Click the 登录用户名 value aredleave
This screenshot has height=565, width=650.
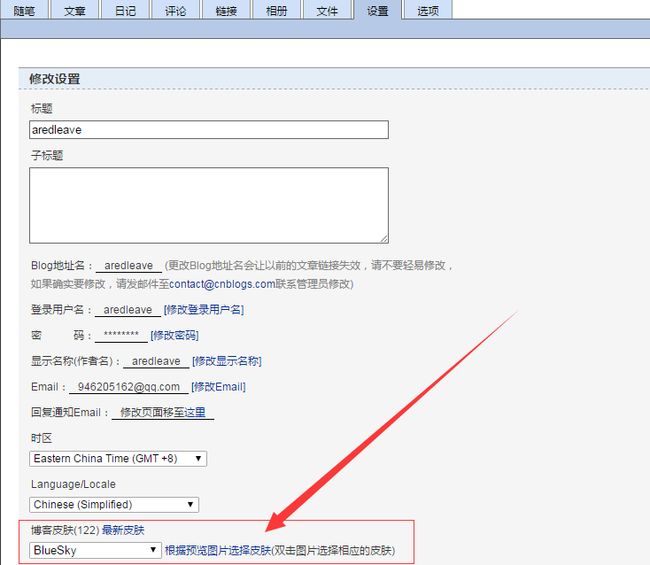[x=128, y=310]
